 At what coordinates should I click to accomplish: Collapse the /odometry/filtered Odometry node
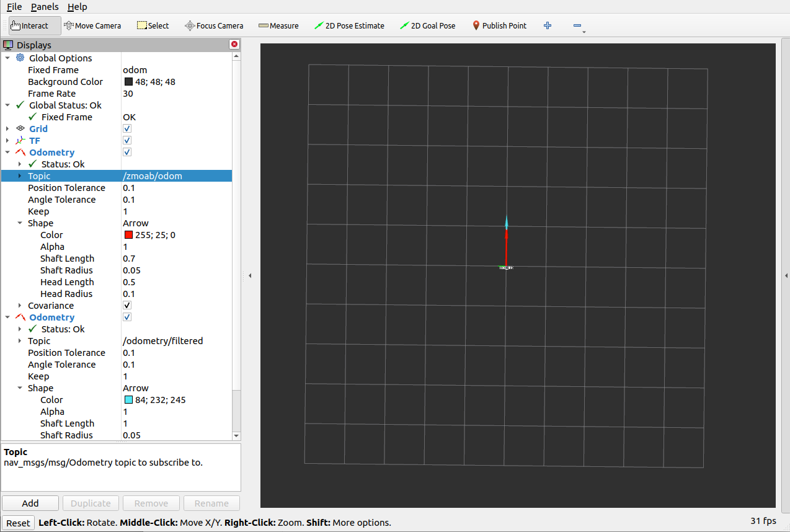pyautogui.click(x=7, y=317)
